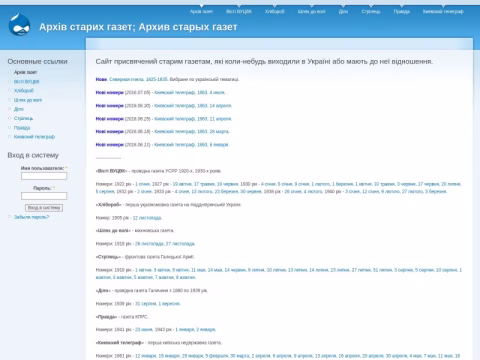Image resolution: width=480 pixels, height=360 pixels.
Task: Open 'Киевский телеграф' in the sidebar links
Action: [x=34, y=137]
